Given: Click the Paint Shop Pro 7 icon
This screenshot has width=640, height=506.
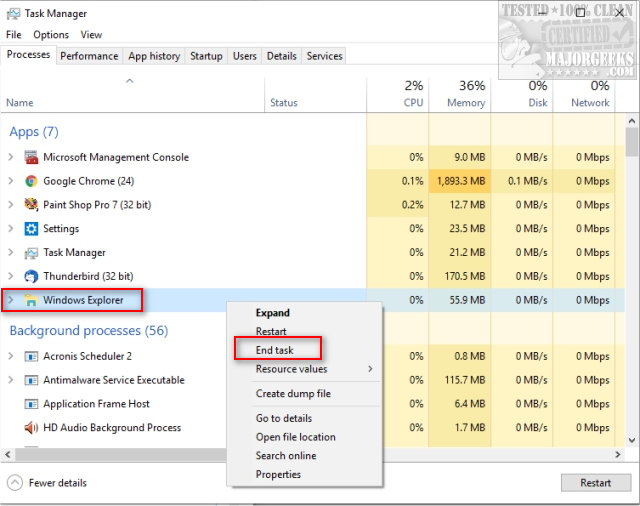Looking at the screenshot, I should (x=31, y=204).
